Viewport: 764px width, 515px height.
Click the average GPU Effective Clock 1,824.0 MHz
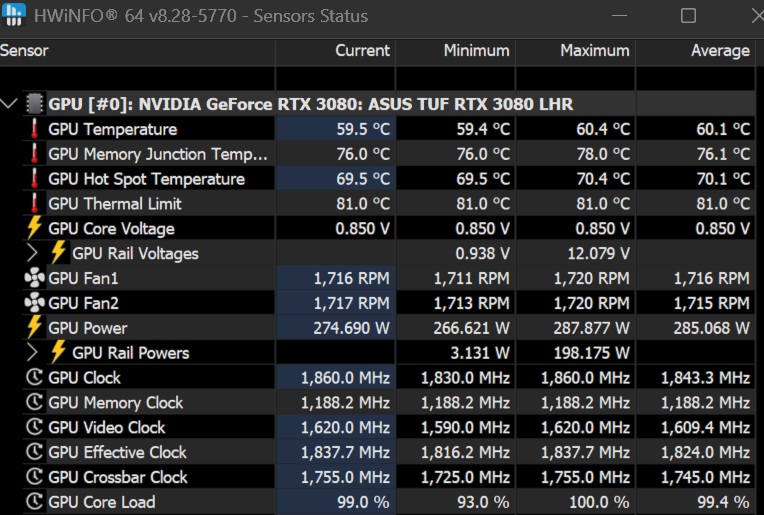click(705, 452)
